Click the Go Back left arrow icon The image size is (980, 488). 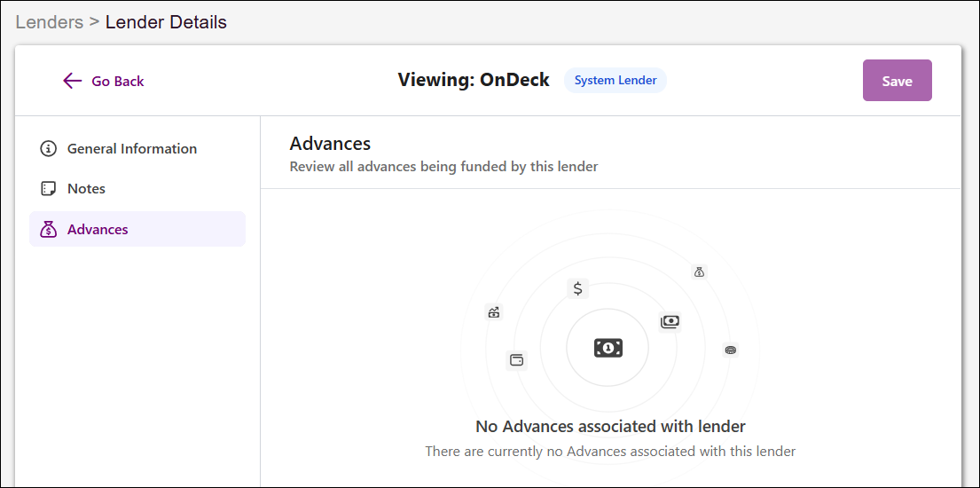(x=73, y=81)
